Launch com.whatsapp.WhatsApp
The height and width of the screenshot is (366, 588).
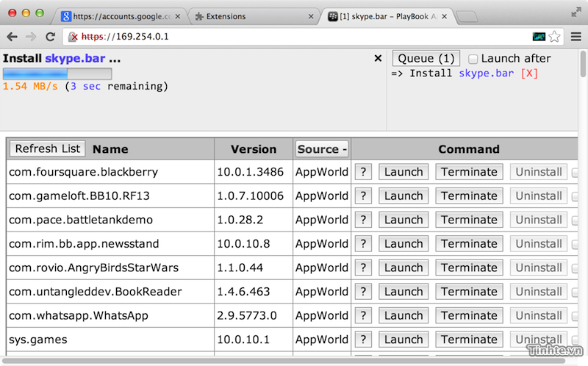404,316
